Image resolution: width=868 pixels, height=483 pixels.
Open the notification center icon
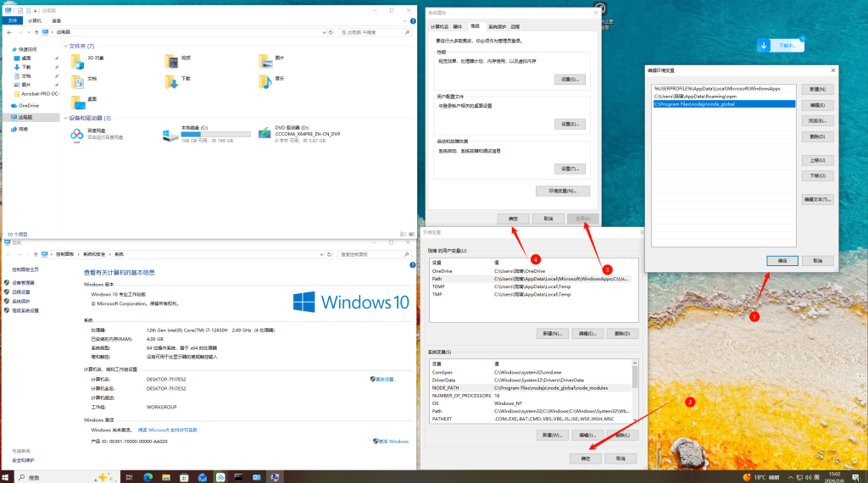tap(855, 477)
